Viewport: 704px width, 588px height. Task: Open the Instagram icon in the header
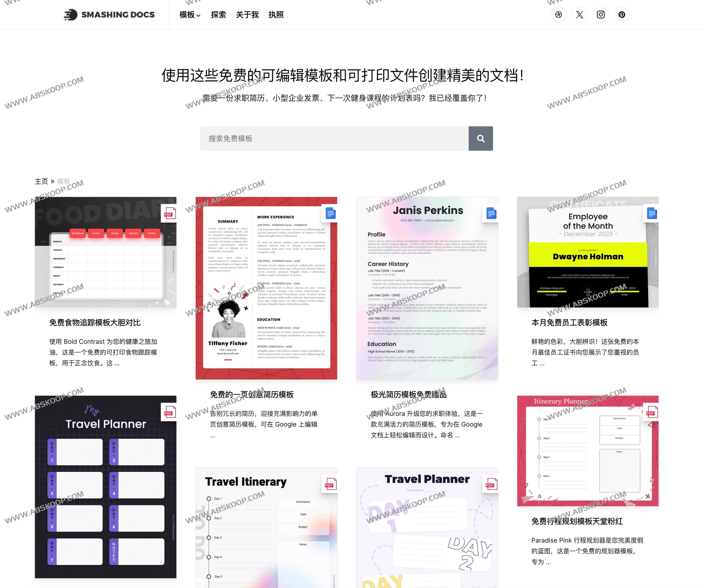pos(601,14)
